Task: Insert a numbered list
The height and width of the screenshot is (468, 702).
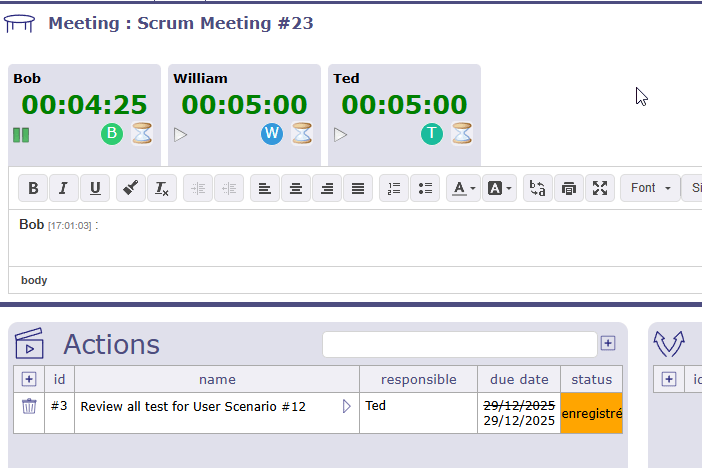Action: [x=394, y=188]
